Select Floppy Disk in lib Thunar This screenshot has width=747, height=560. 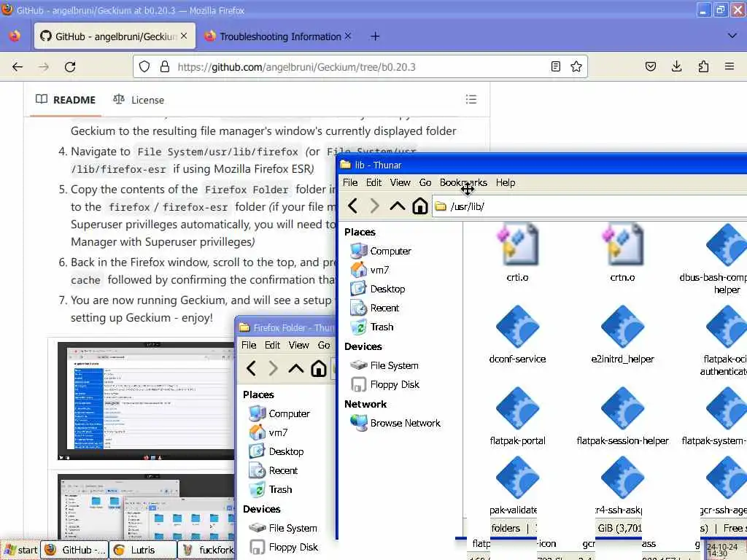385,385
